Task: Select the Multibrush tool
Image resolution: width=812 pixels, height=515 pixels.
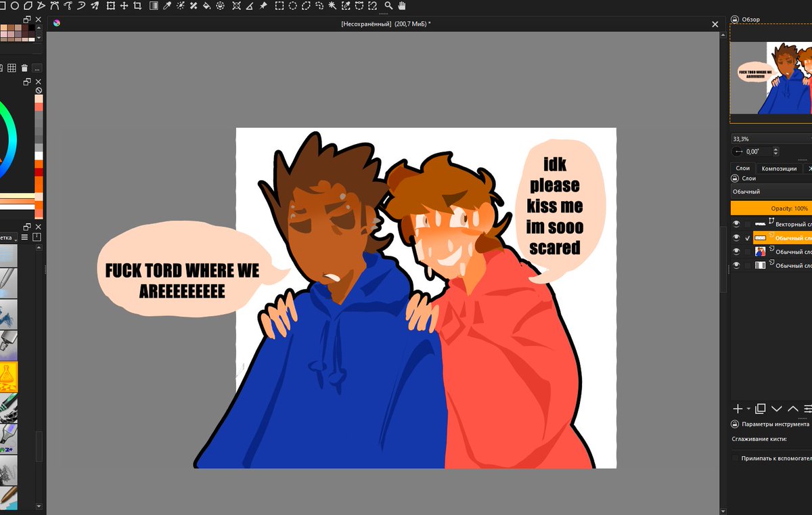Action: pyautogui.click(x=95, y=5)
